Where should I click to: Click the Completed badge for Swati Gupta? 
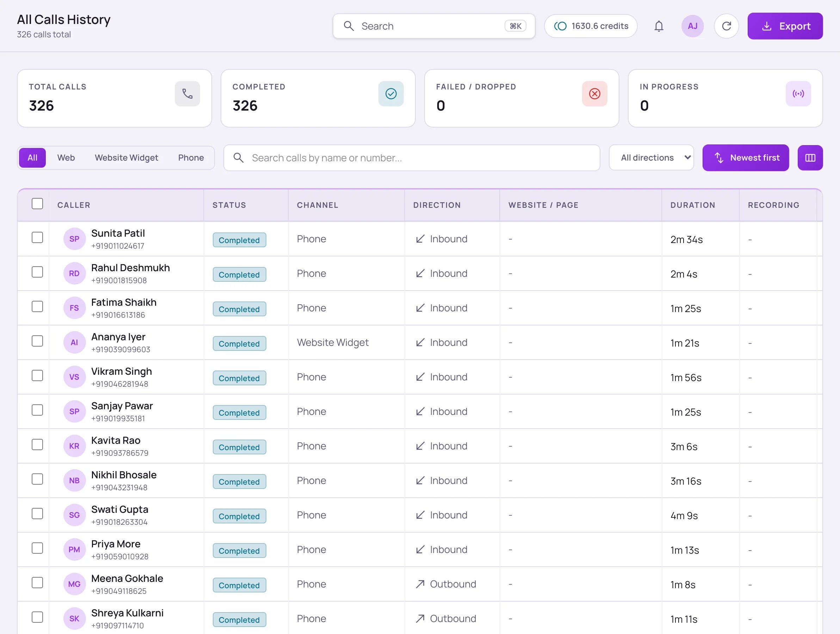239,516
